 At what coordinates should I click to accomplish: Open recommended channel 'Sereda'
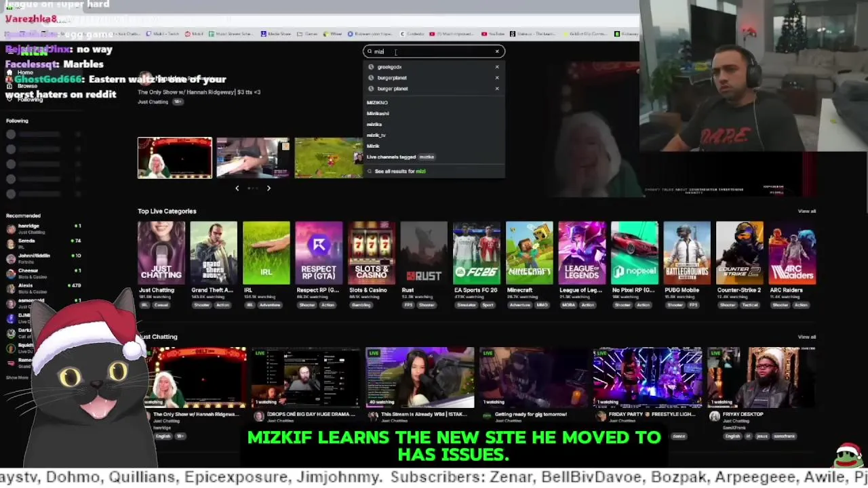coord(43,243)
